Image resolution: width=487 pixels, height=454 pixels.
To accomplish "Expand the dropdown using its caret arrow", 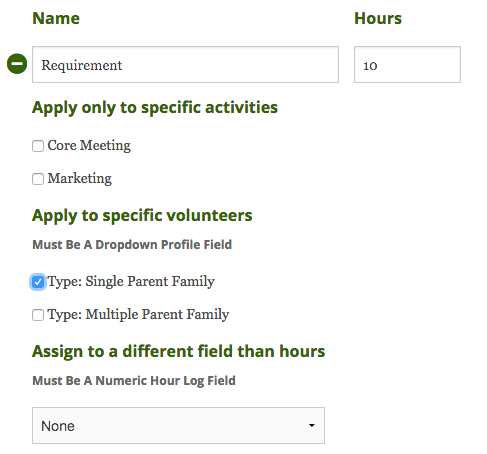I will coord(312,425).
